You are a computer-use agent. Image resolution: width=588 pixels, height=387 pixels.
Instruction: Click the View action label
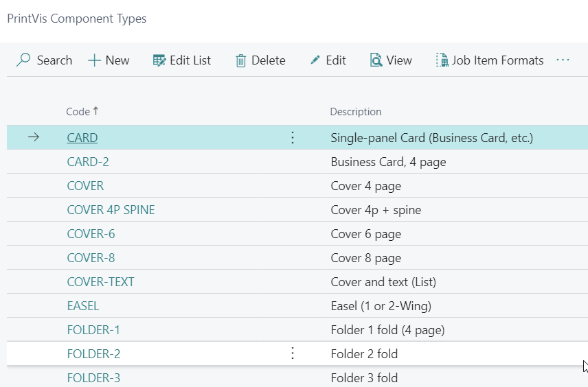pos(399,60)
